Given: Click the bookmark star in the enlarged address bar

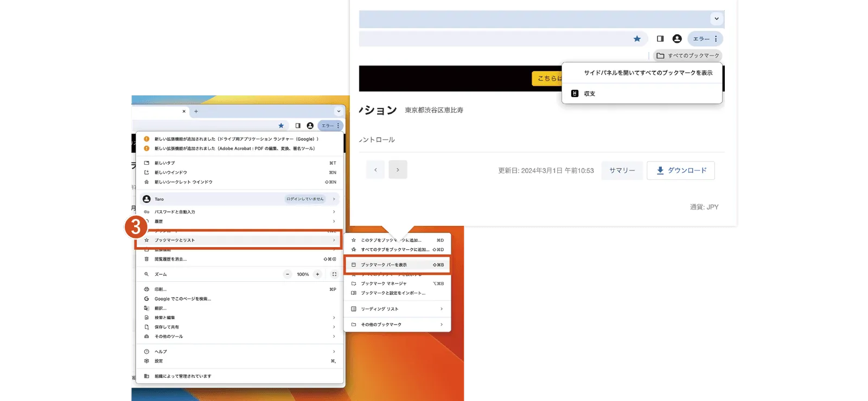Looking at the screenshot, I should [x=637, y=38].
